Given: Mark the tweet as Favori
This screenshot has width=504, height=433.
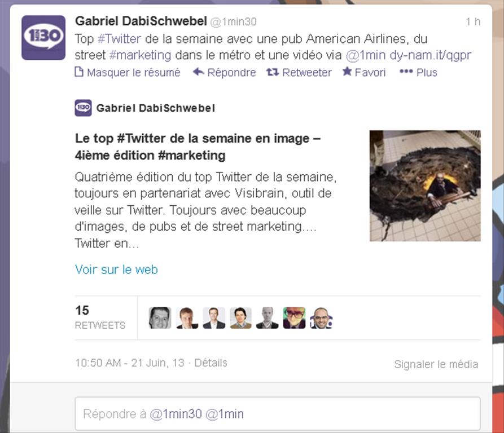Looking at the screenshot, I should click(364, 72).
